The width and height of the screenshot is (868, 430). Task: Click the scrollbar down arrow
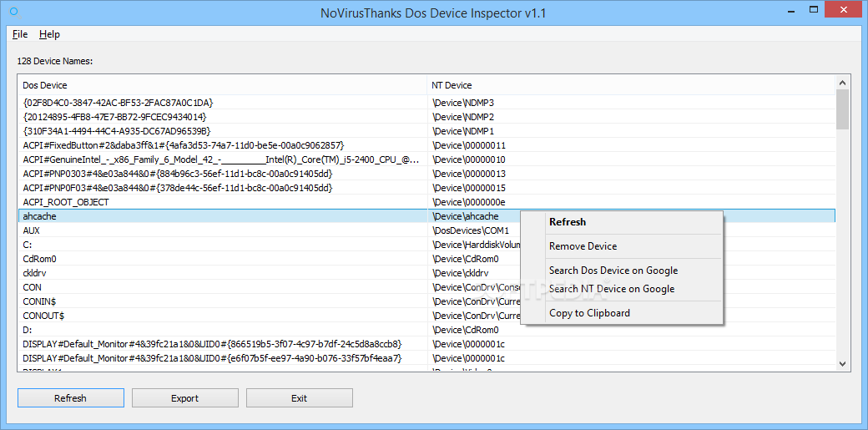coord(842,364)
